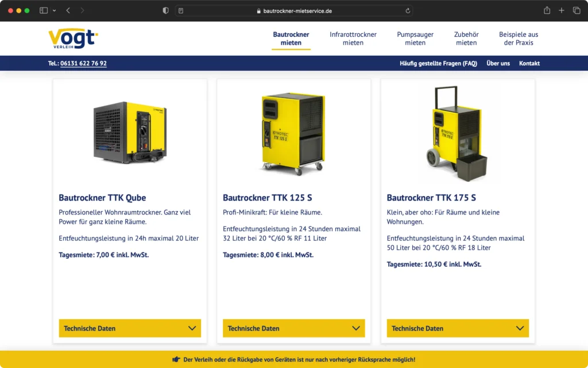
Task: Click the TTK 175 S product image
Action: (457, 133)
